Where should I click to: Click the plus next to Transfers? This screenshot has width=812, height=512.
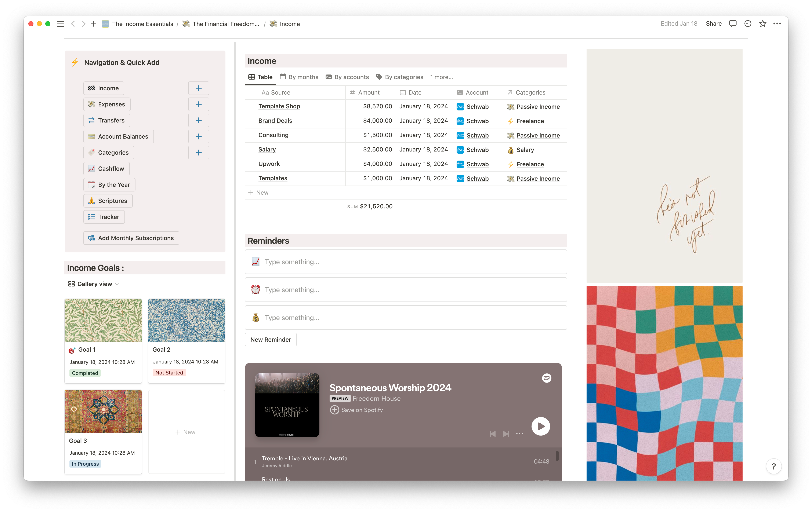pyautogui.click(x=199, y=120)
